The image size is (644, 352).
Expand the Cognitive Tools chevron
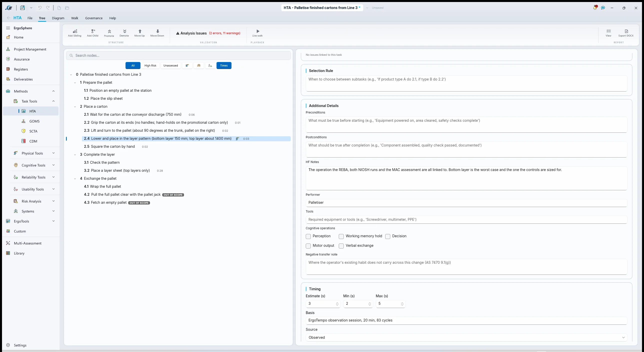[x=53, y=165]
